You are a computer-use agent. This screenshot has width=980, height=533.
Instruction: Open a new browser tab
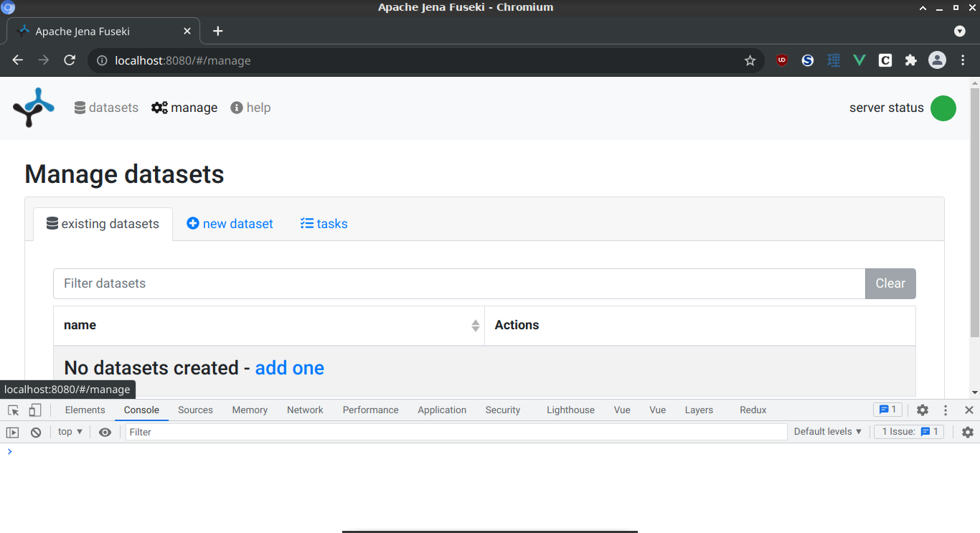point(218,31)
